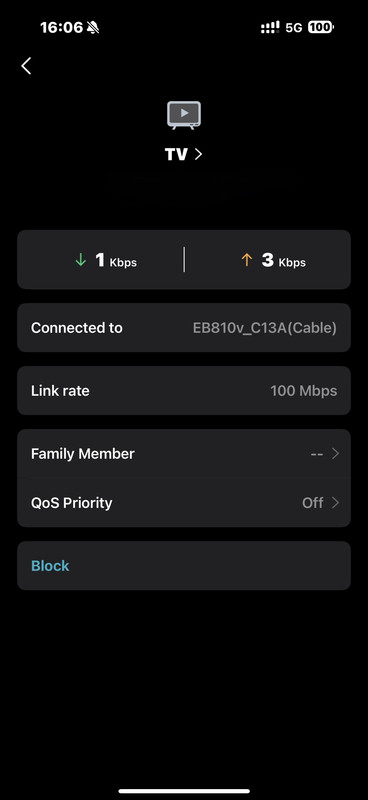The width and height of the screenshot is (368, 800).
Task: Open the TV device name details
Action: click(x=184, y=154)
